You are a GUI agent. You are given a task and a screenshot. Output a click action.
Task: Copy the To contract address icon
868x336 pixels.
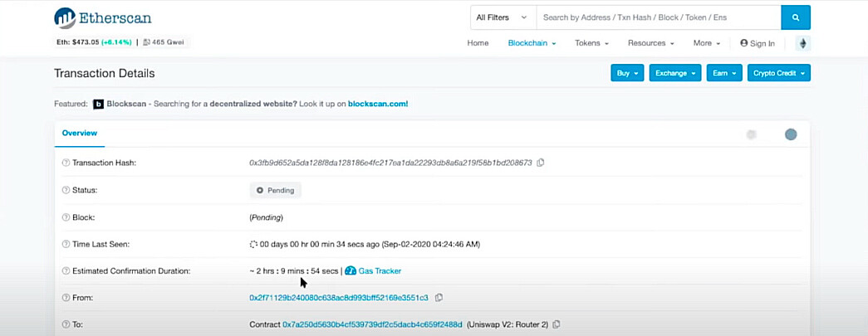pyautogui.click(x=557, y=324)
